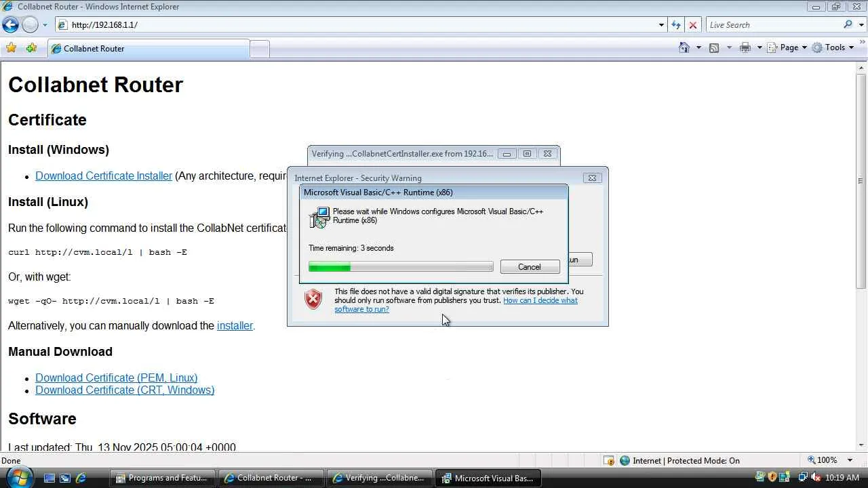Click the RSS Feeds icon

tap(714, 47)
